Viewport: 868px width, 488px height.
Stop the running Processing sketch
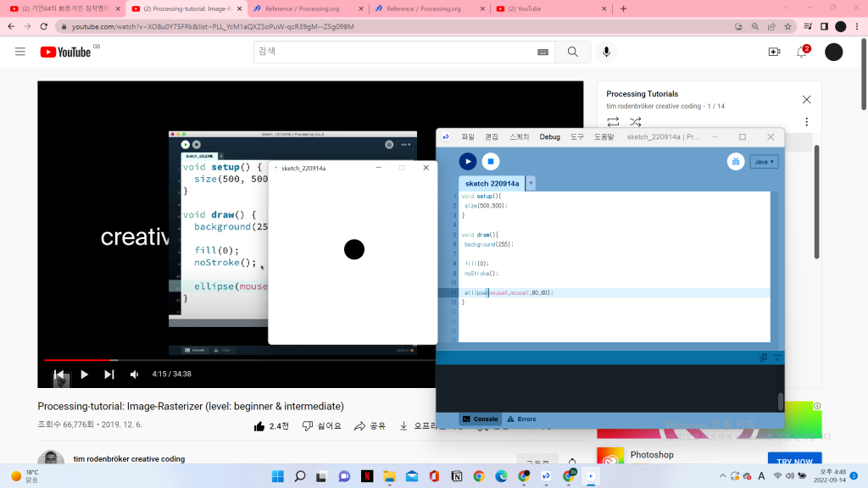[491, 162]
